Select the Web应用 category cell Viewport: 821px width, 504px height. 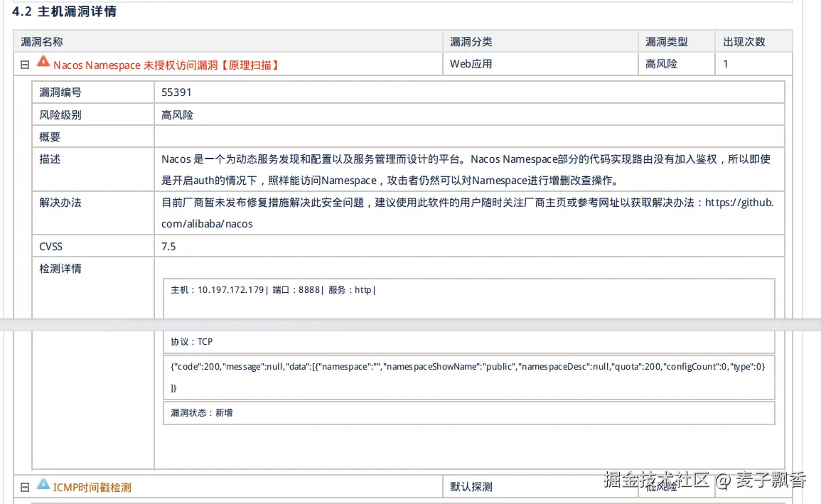pyautogui.click(x=540, y=64)
